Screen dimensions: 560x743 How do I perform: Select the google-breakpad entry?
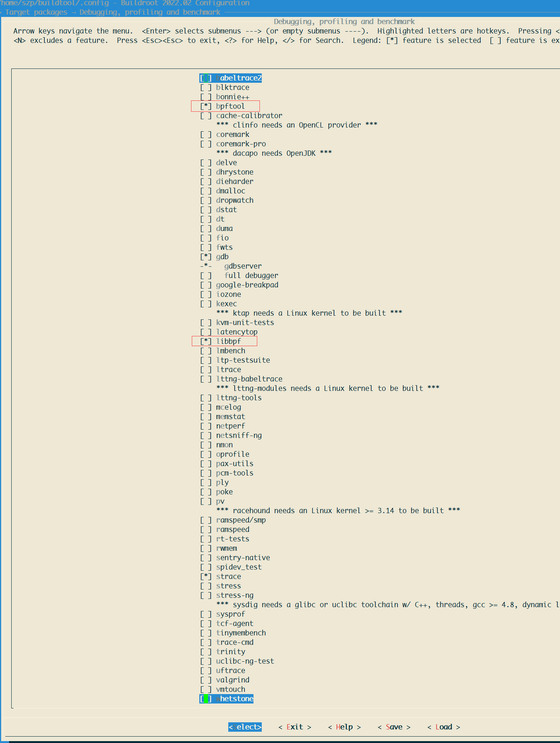(x=239, y=285)
